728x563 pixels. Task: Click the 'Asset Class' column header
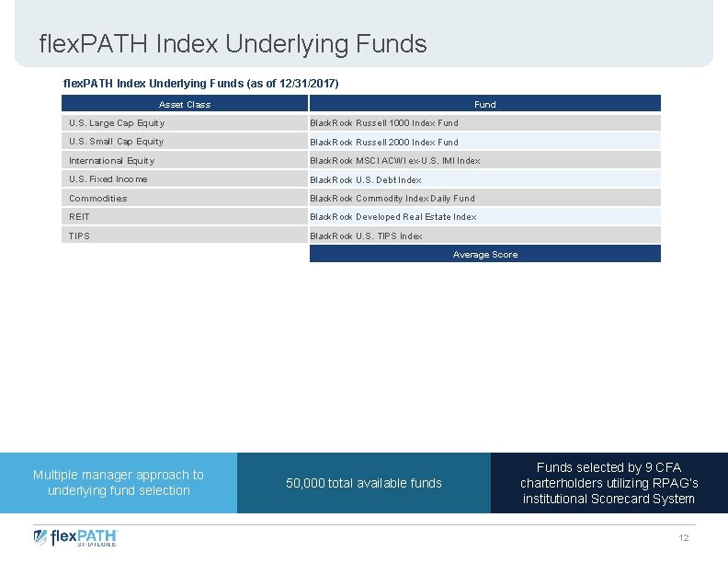[x=185, y=104]
